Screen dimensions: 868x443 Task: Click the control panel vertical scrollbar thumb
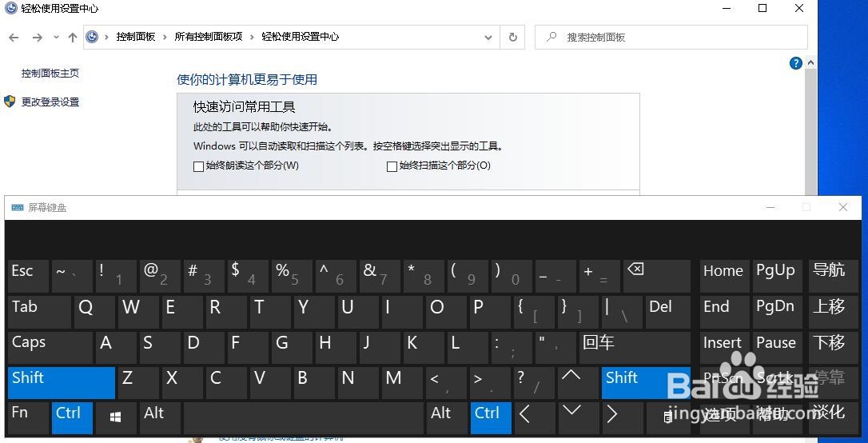pyautogui.click(x=811, y=133)
